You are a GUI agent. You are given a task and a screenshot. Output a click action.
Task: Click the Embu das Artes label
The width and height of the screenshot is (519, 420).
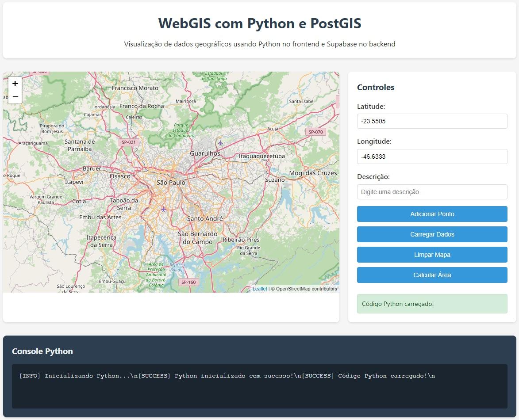(100, 217)
